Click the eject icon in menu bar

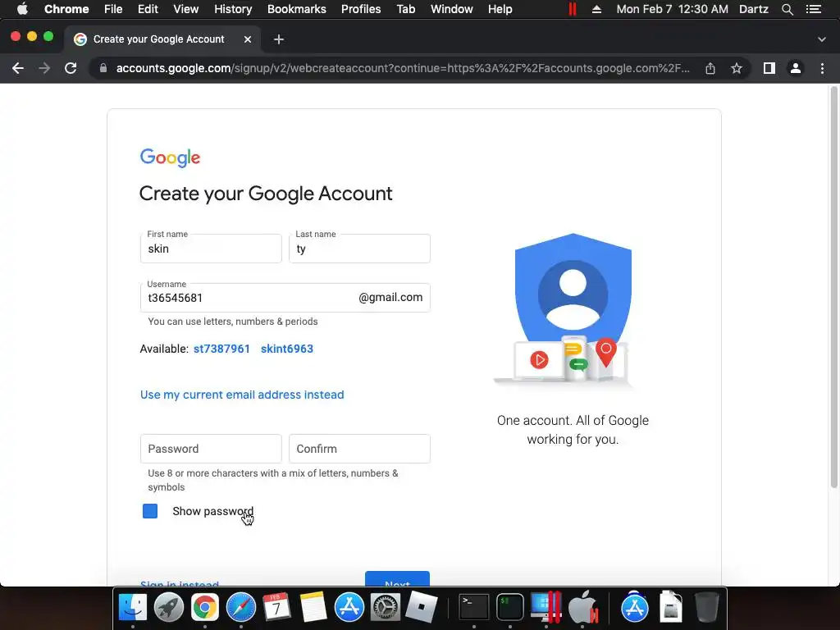(596, 9)
